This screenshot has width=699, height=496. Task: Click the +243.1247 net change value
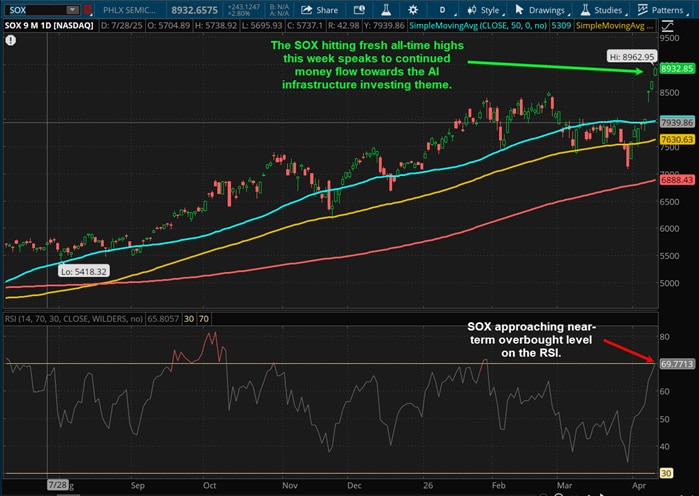pos(244,7)
